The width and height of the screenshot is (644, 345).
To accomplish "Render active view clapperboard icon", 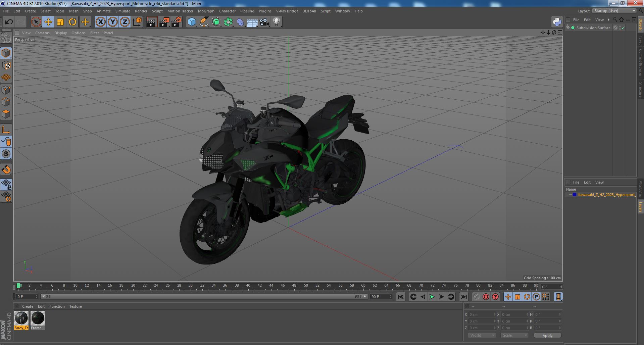I will click(x=152, y=22).
